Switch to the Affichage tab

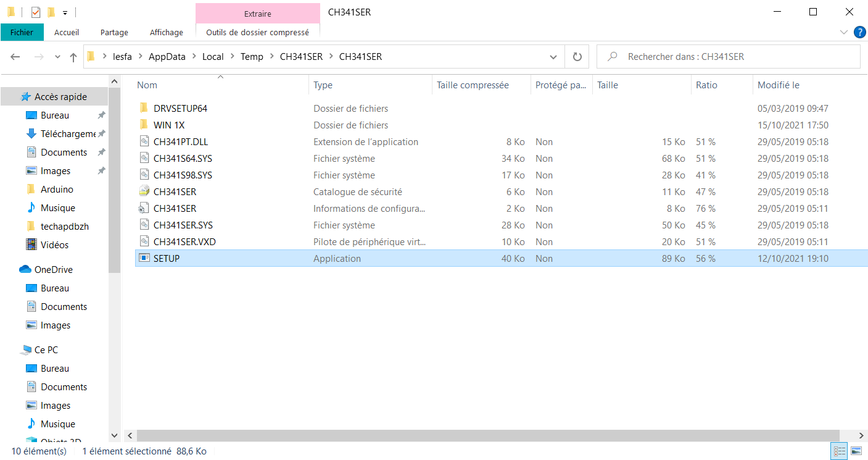point(167,32)
